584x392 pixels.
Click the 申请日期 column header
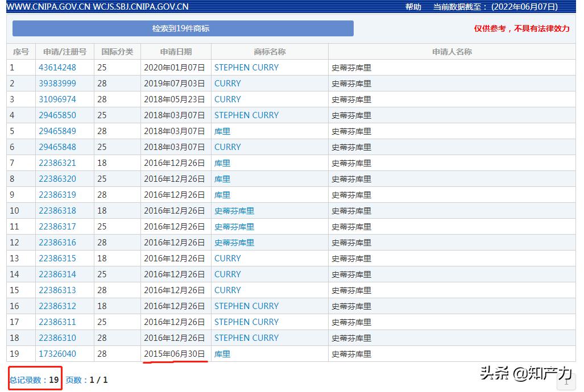click(x=176, y=52)
